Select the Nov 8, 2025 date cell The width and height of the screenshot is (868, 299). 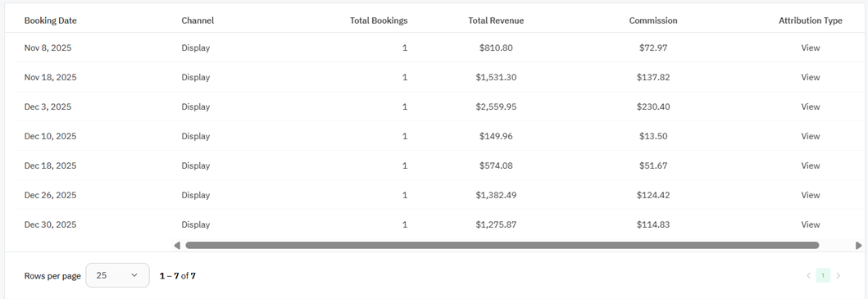[x=48, y=48]
